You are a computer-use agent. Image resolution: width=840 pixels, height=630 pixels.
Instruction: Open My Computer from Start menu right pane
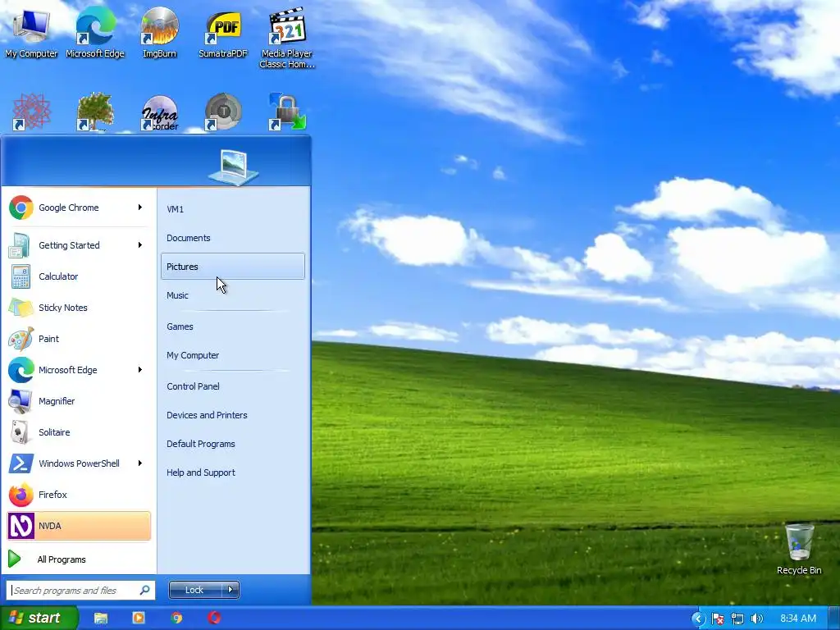click(232, 355)
